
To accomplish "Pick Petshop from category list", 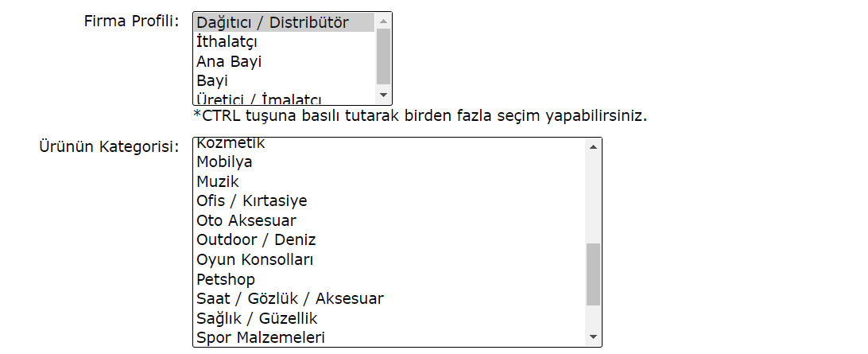I will click(226, 279).
